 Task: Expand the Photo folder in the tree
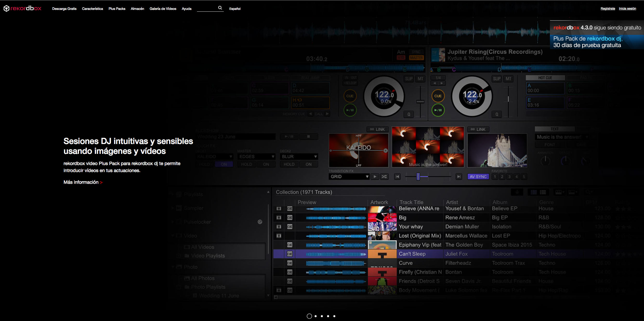pyautogui.click(x=173, y=267)
